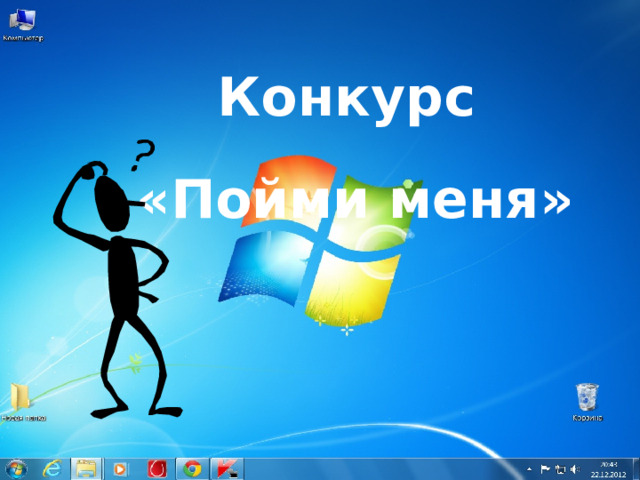
Task: Show hidden tray icons arrow
Action: tap(529, 469)
